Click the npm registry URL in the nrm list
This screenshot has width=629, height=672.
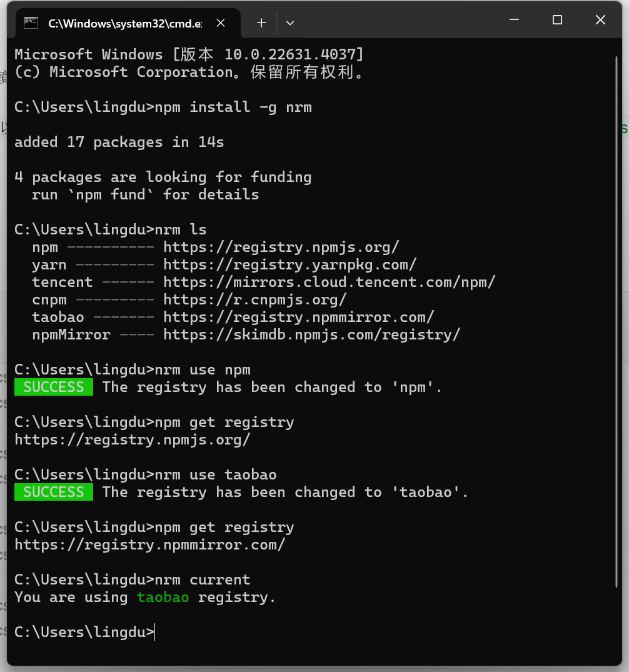281,247
